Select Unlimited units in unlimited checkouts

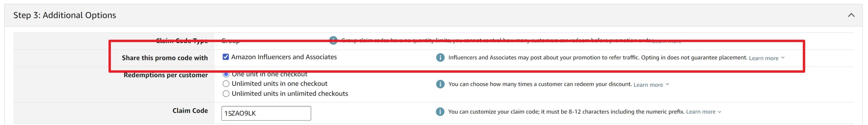[226, 94]
